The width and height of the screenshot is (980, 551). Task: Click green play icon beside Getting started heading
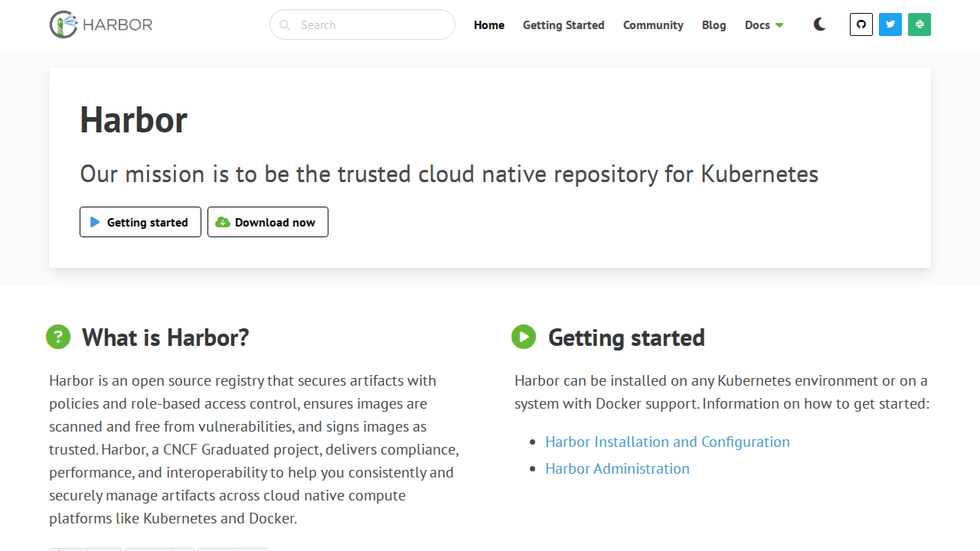[524, 337]
